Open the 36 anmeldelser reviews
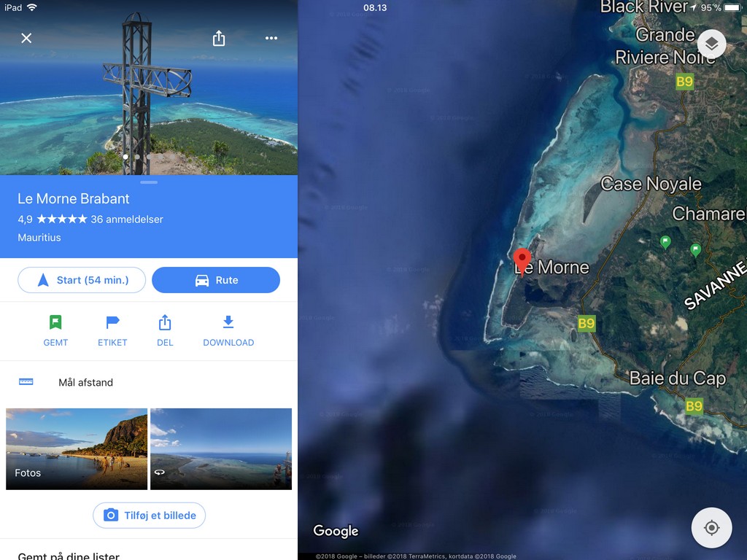Image resolution: width=747 pixels, height=560 pixels. tap(127, 219)
